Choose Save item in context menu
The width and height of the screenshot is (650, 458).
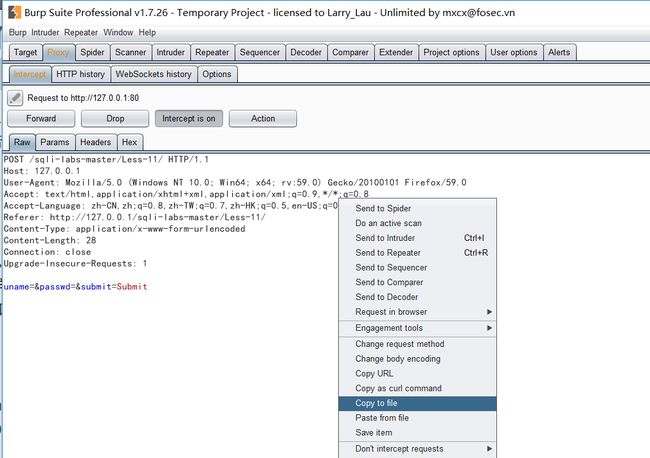coord(417,433)
